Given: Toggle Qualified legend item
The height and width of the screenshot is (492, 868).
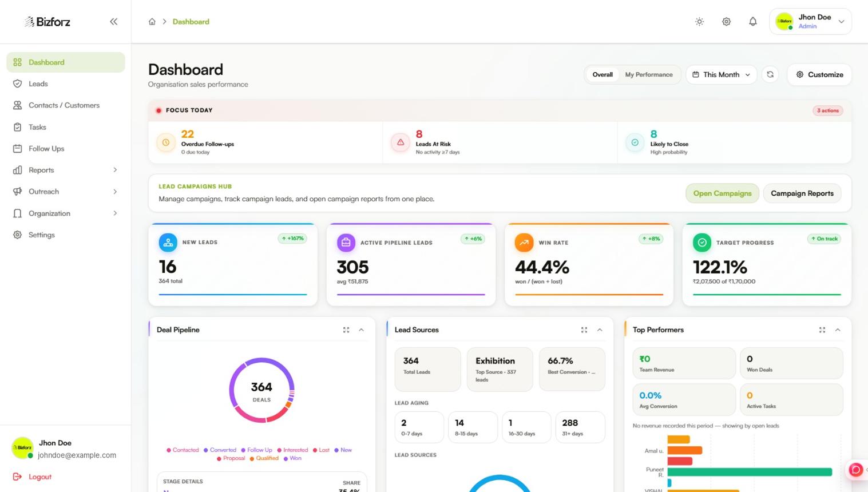Looking at the screenshot, I should coord(264,458).
